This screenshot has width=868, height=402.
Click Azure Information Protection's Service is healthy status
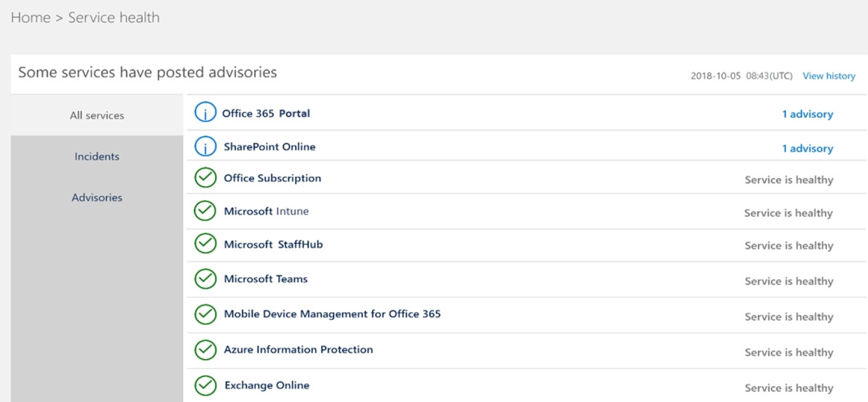789,352
